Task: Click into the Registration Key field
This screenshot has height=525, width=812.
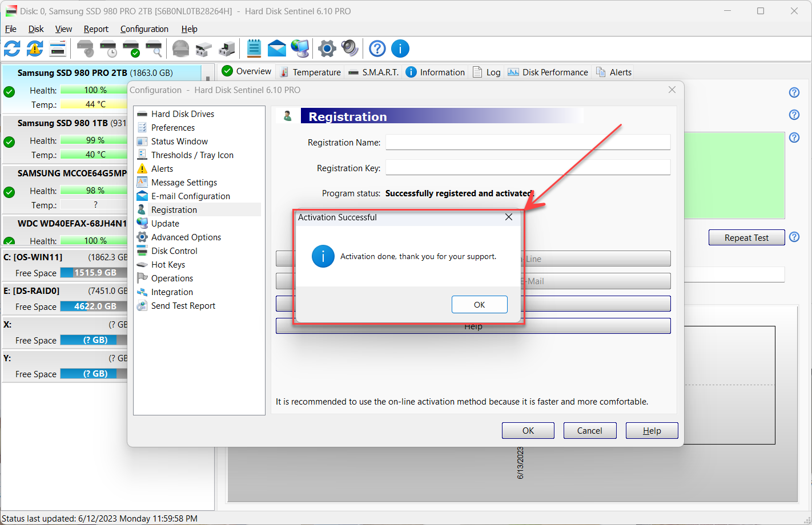Action: (x=528, y=167)
